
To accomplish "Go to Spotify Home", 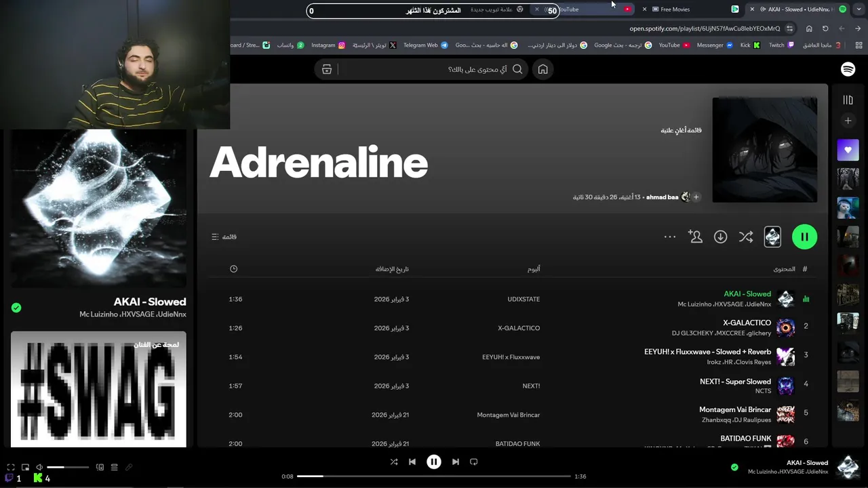I will (x=542, y=69).
